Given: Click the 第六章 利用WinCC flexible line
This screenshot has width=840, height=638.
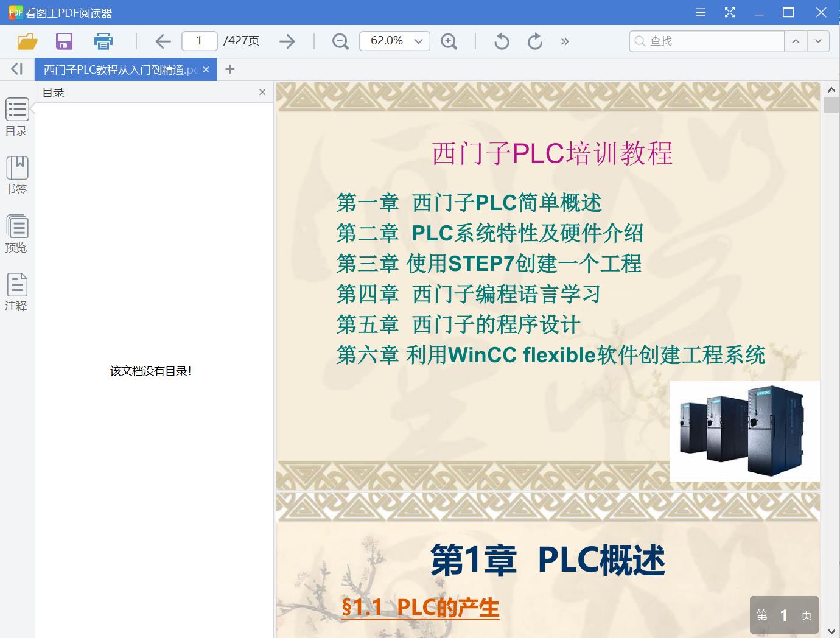Looking at the screenshot, I should (551, 354).
